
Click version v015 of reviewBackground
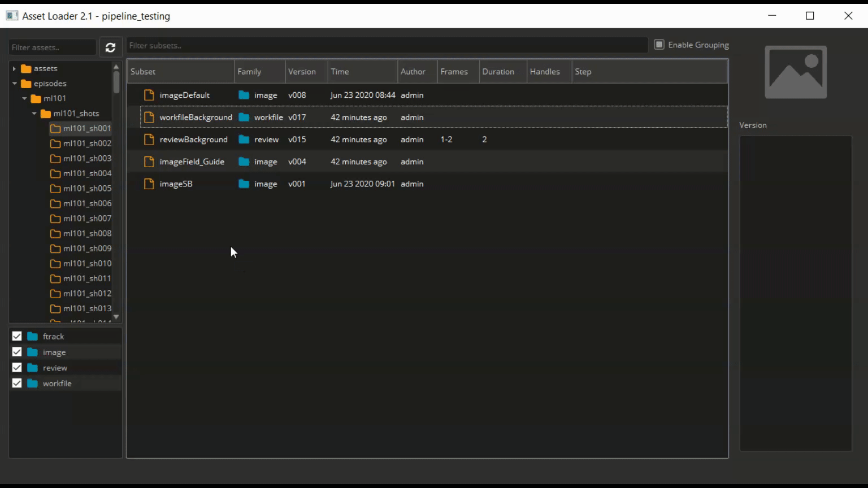(297, 140)
